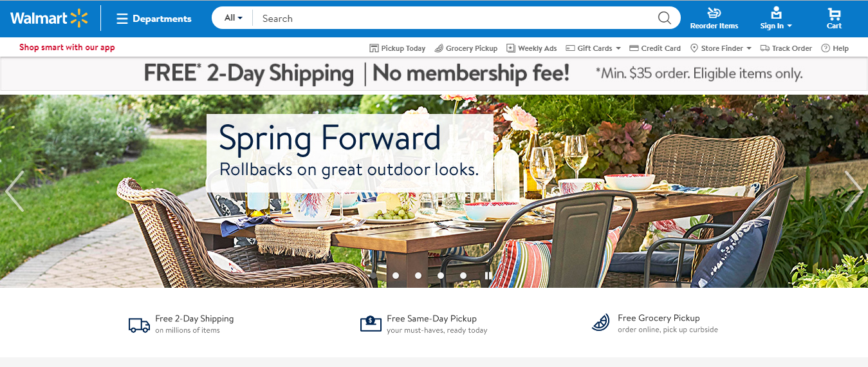Open the Credit Card link
Viewport: 868px width, 367px height.
pyautogui.click(x=655, y=48)
